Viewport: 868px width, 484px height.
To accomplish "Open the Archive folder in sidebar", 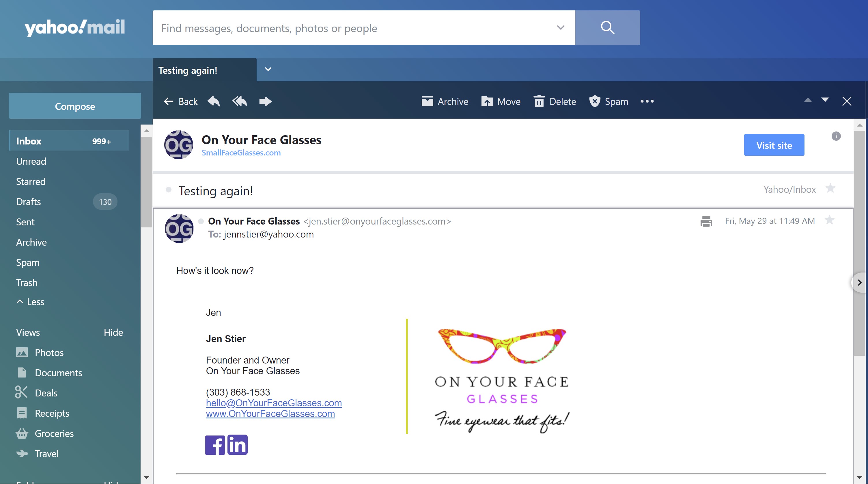I will 31,242.
